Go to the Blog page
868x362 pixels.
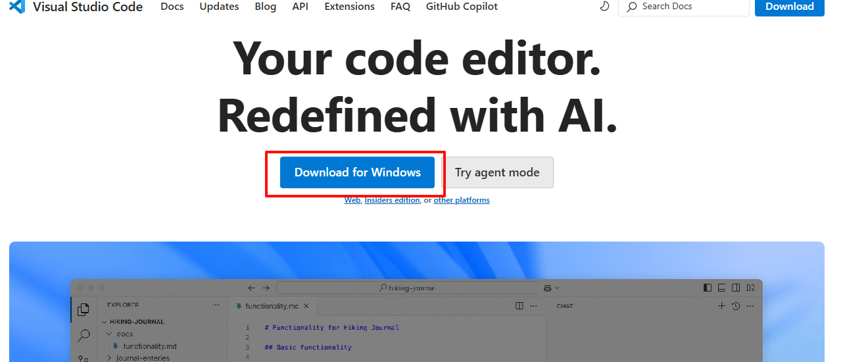pos(266,7)
